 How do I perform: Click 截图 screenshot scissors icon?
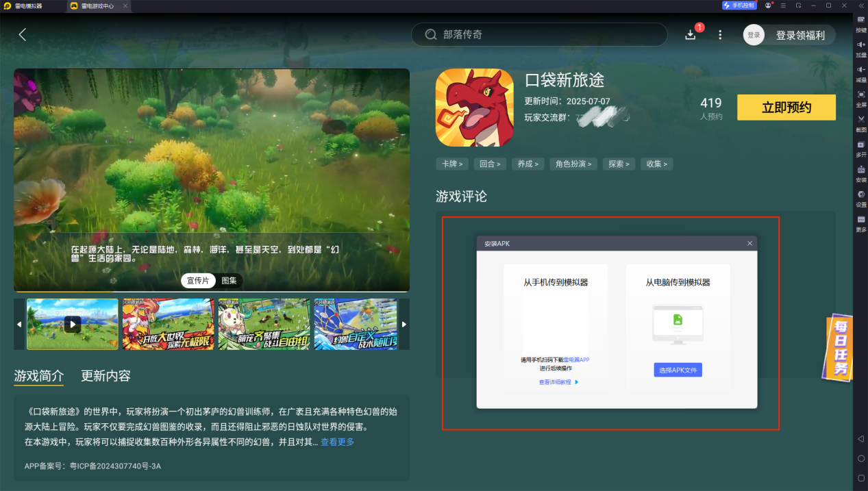pos(861,123)
